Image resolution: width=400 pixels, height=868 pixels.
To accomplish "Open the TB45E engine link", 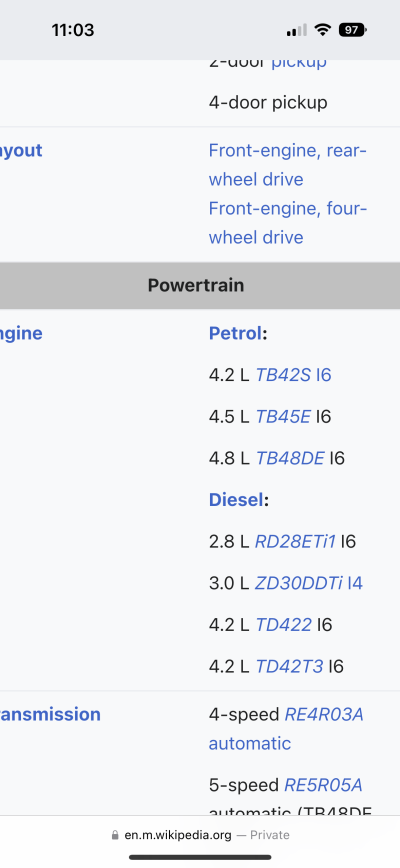I will coord(283,416).
